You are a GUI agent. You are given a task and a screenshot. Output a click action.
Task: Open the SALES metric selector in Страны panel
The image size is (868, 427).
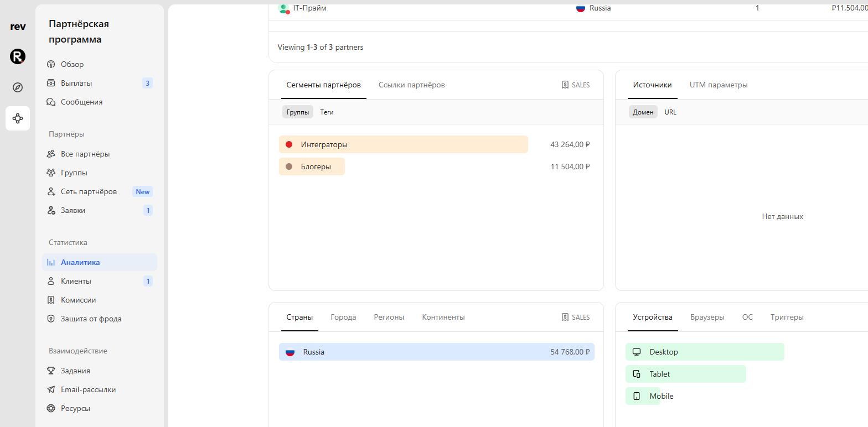tap(576, 317)
